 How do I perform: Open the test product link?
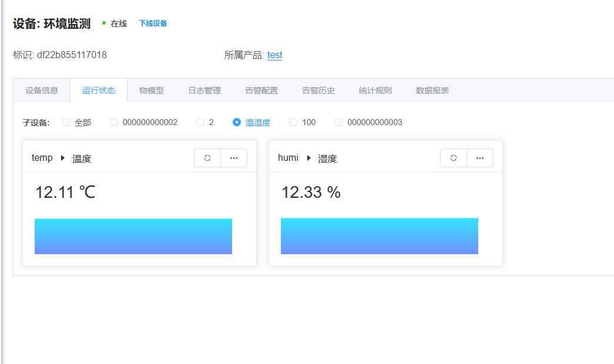coord(275,55)
